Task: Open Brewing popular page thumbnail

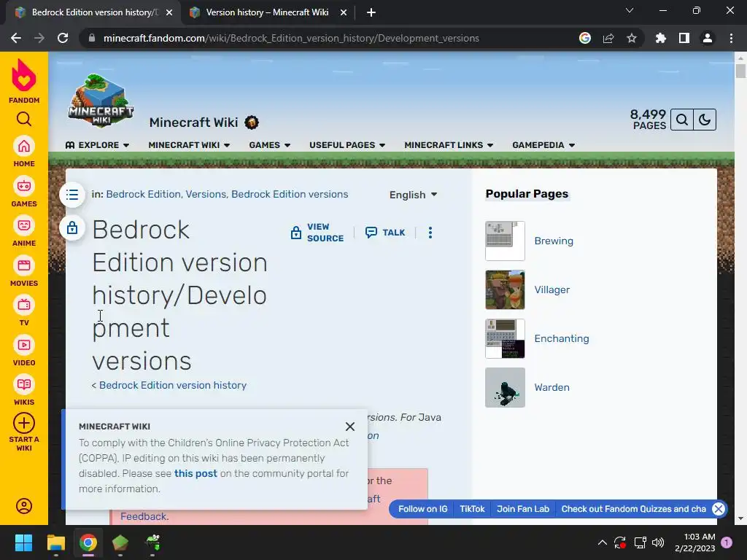Action: point(505,241)
